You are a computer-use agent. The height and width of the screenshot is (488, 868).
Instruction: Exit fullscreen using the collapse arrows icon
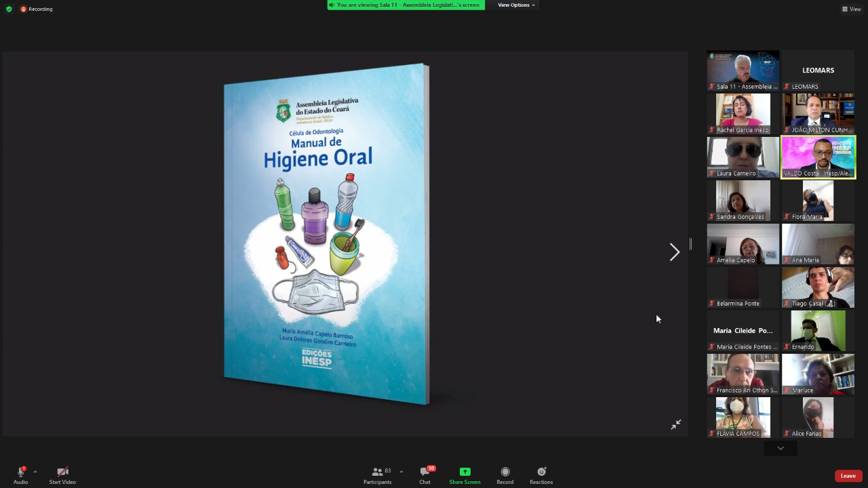click(x=675, y=424)
